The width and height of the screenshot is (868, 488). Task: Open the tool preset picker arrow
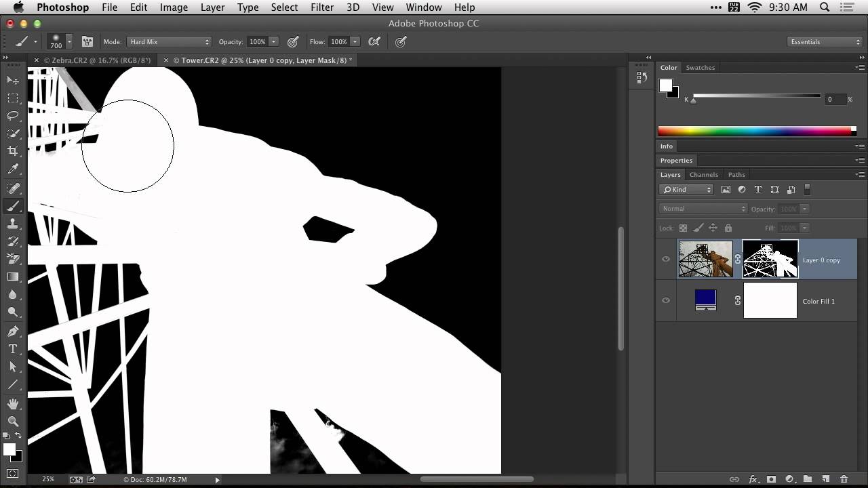35,41
